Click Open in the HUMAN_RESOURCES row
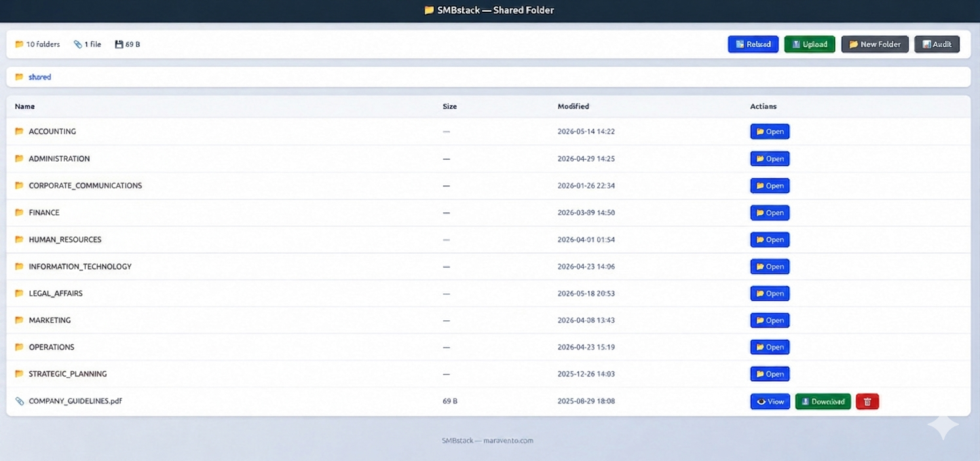 point(770,240)
